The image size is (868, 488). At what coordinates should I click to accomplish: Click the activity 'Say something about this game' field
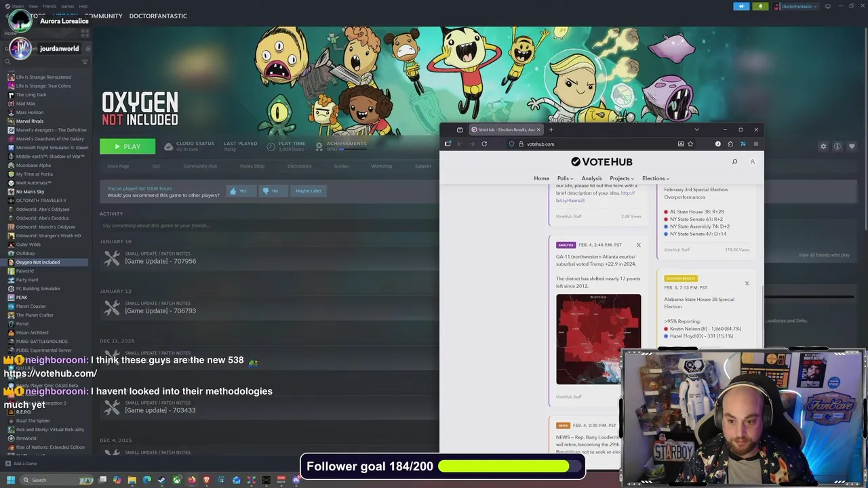coord(268,226)
